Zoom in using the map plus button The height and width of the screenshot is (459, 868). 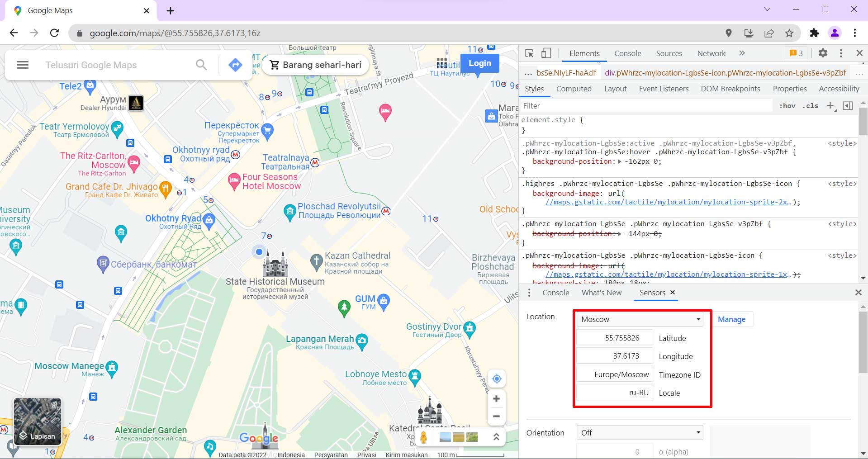point(496,398)
